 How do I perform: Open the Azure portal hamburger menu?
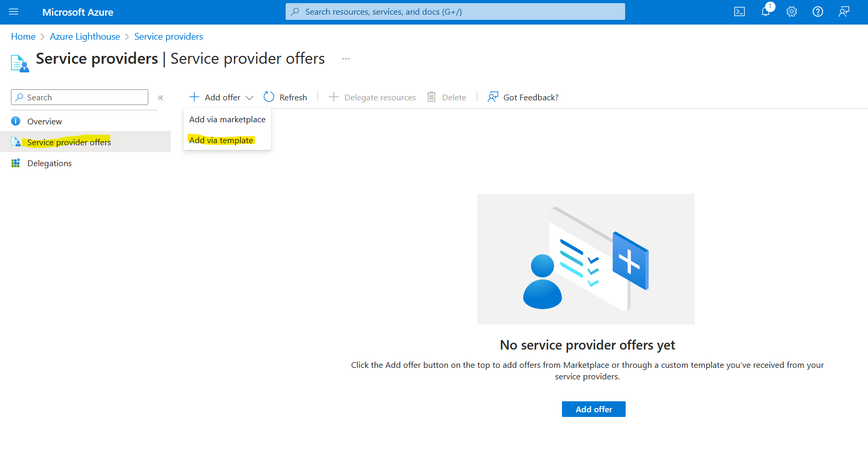click(x=14, y=12)
